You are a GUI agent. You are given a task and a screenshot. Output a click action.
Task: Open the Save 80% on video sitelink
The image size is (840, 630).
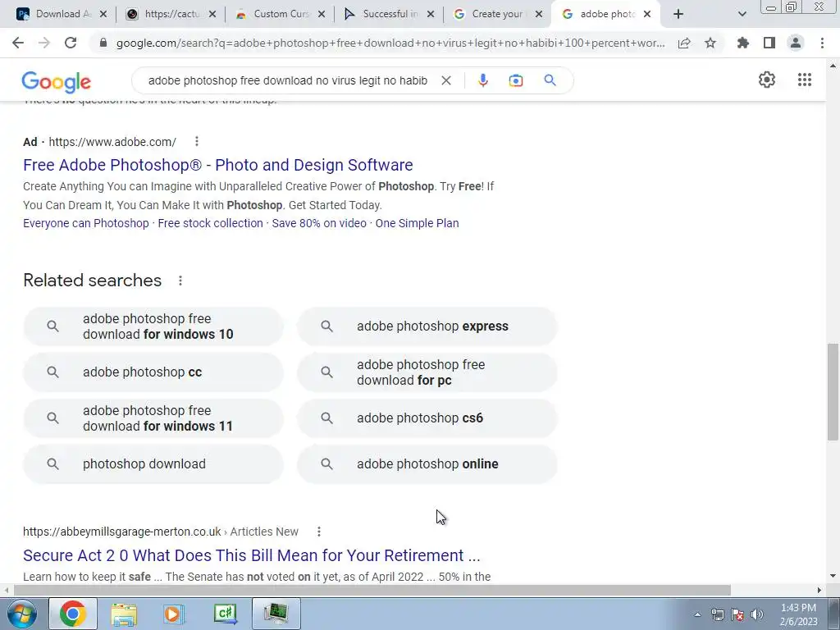point(319,223)
